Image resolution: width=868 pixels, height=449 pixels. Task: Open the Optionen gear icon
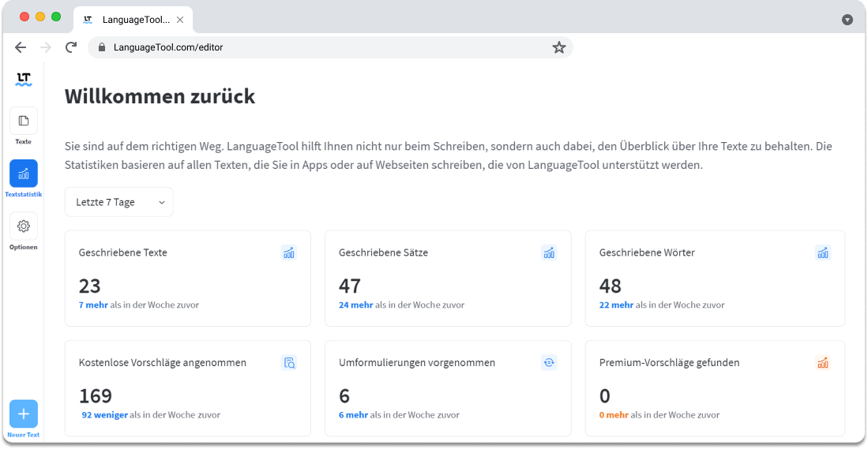(x=23, y=226)
